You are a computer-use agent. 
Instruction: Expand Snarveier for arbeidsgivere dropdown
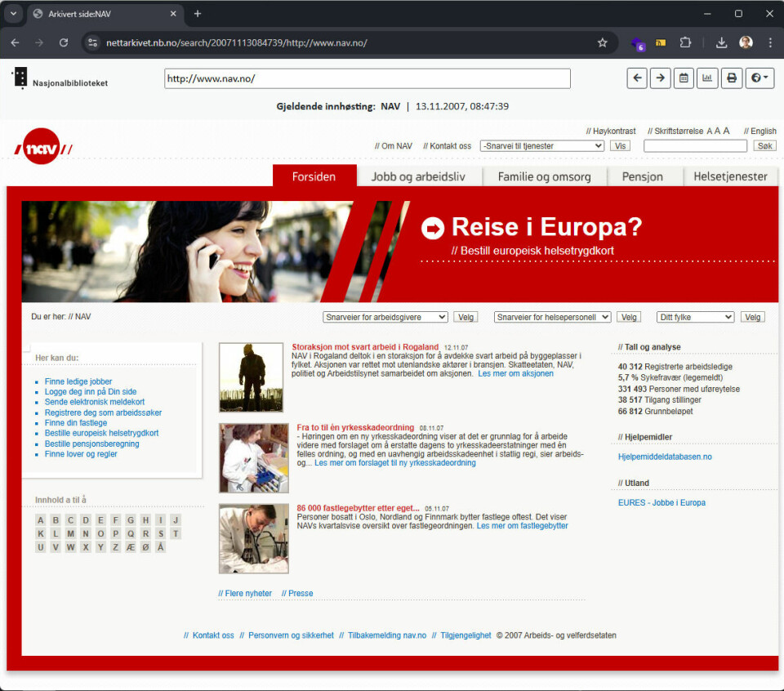385,317
